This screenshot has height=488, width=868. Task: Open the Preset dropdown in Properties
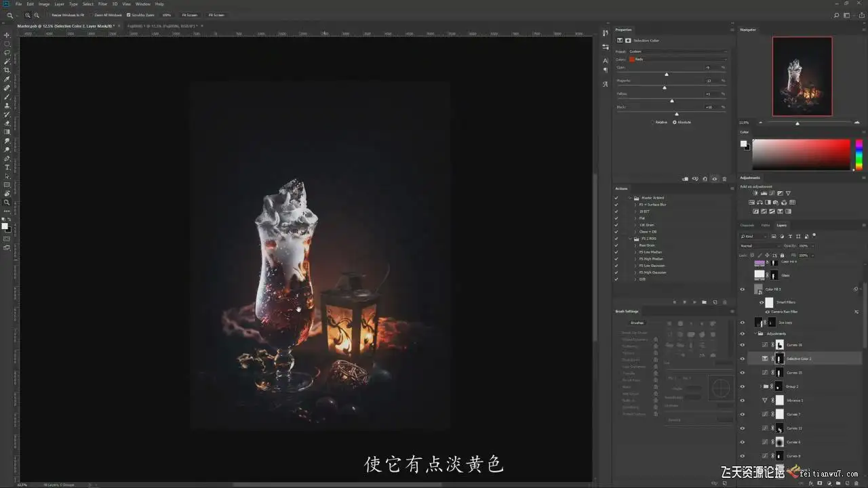pyautogui.click(x=677, y=52)
